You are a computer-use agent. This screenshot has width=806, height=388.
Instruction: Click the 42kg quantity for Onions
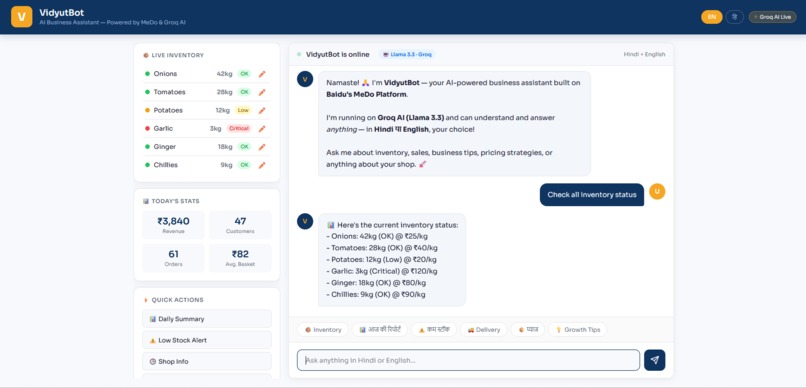[x=225, y=74]
